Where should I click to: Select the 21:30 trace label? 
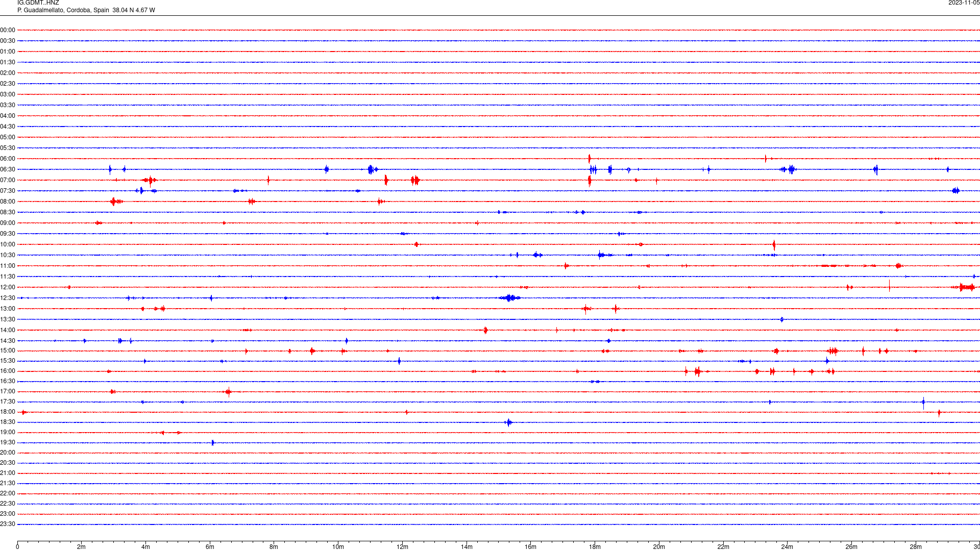coord(8,483)
